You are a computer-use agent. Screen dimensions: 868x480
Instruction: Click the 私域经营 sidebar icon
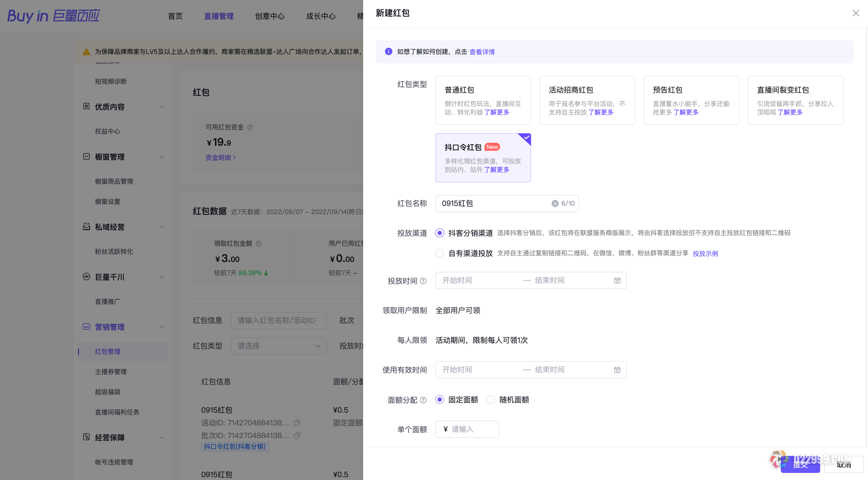pyautogui.click(x=86, y=227)
